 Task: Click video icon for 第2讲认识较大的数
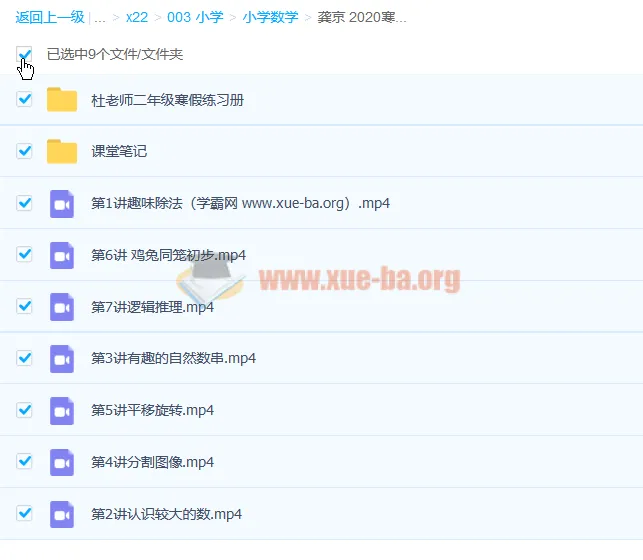point(62,515)
